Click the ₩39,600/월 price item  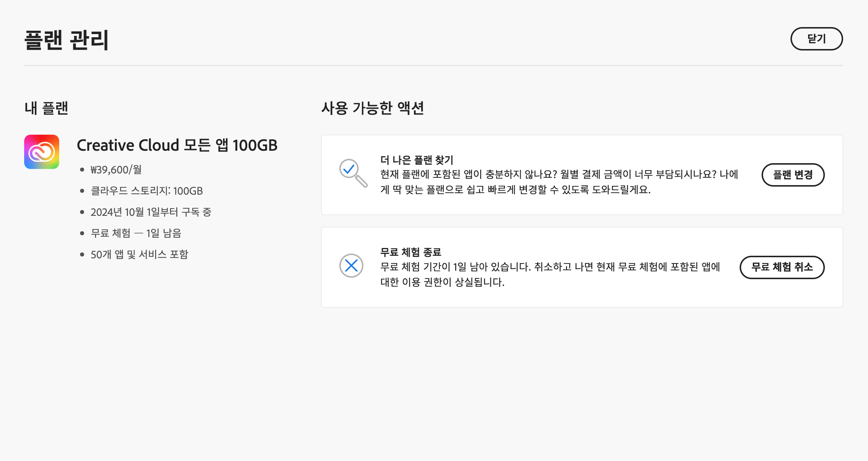[116, 170]
